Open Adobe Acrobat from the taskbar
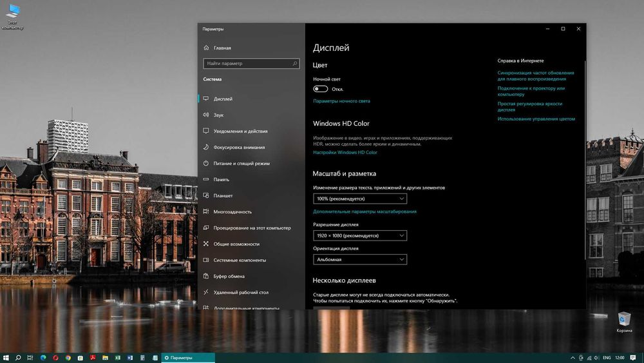This screenshot has height=363, width=644. (93, 358)
